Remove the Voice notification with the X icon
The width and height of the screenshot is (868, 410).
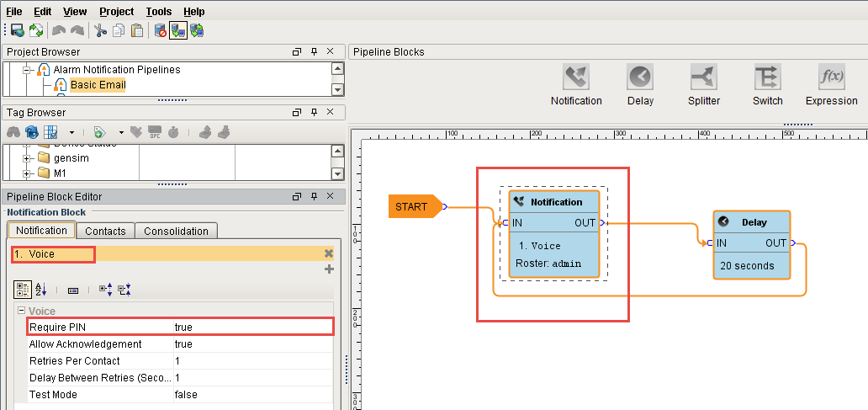click(329, 253)
